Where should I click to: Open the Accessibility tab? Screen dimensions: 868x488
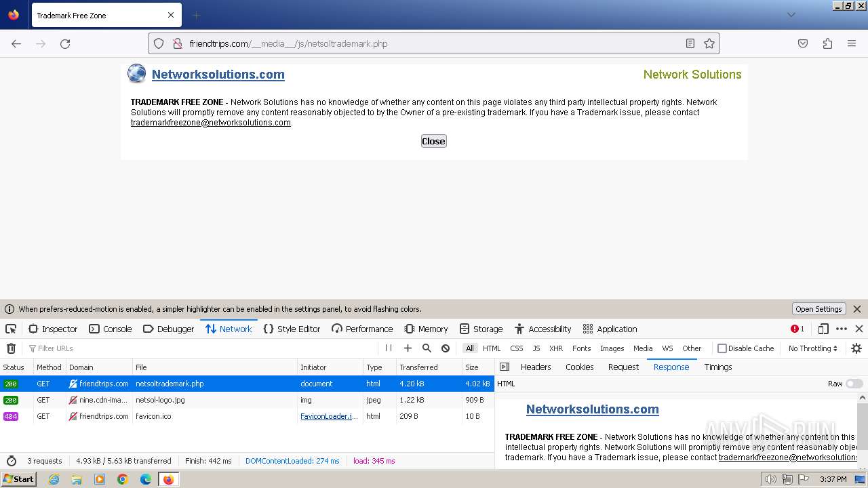[x=542, y=329]
